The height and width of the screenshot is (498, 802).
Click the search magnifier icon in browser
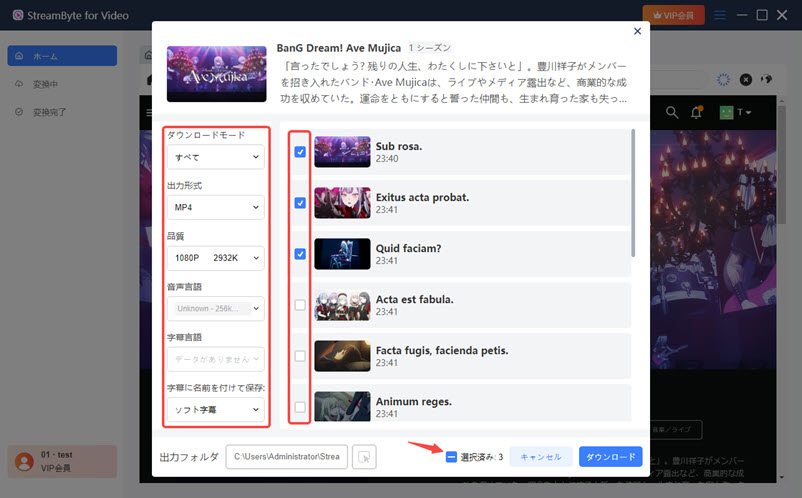672,112
